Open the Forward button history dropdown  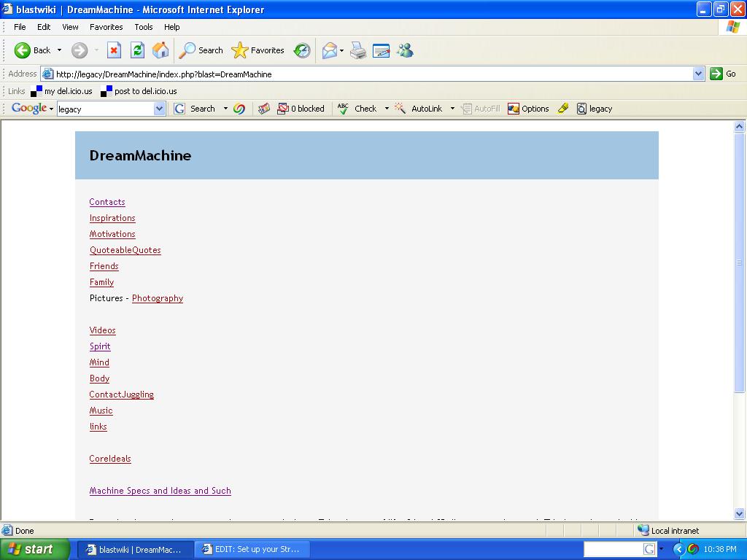[x=96, y=50]
